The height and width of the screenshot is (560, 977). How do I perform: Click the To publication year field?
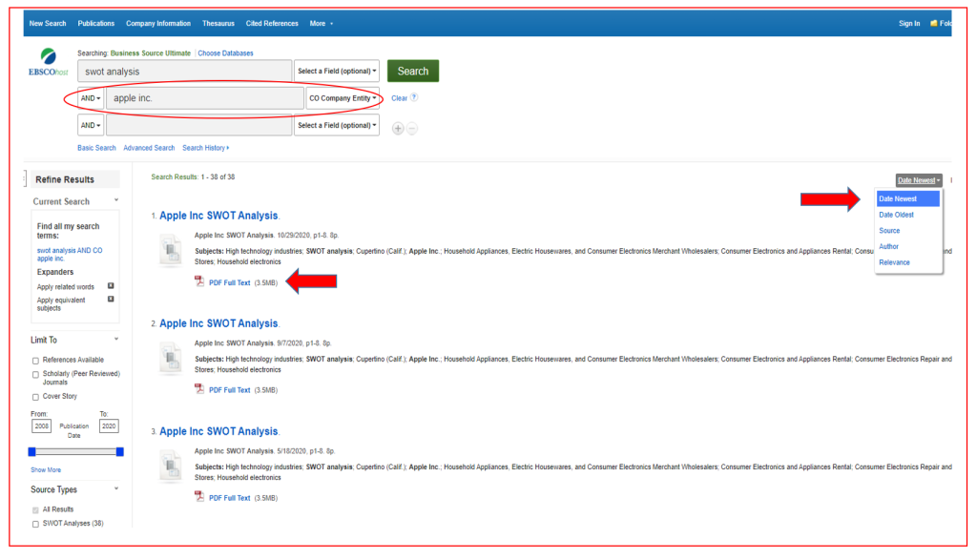tap(109, 426)
